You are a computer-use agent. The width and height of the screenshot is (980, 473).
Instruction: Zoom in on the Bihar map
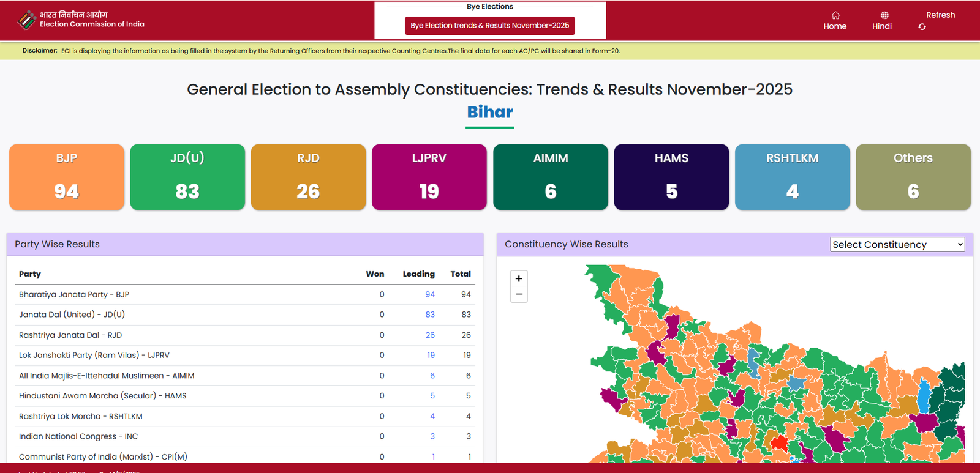point(519,278)
